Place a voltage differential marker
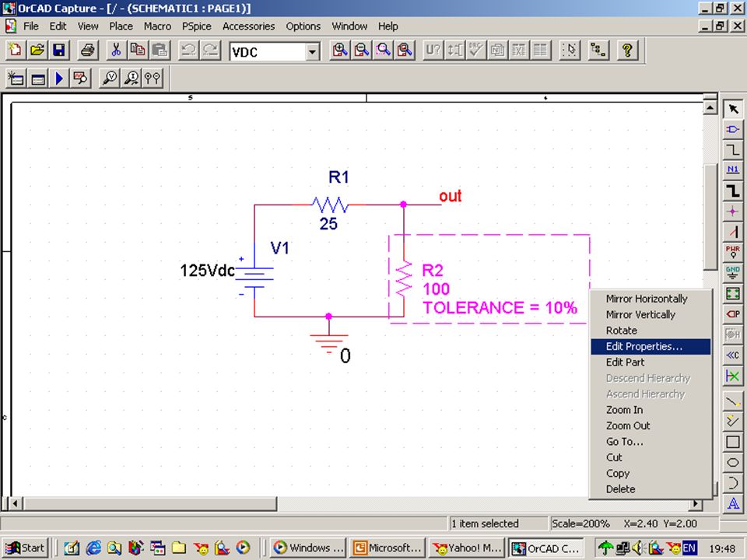This screenshot has width=747, height=560. pos(153,78)
